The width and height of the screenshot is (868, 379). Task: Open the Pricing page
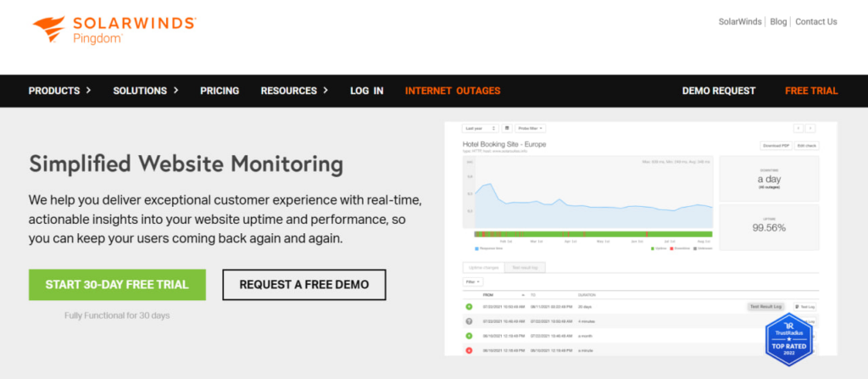(x=220, y=91)
